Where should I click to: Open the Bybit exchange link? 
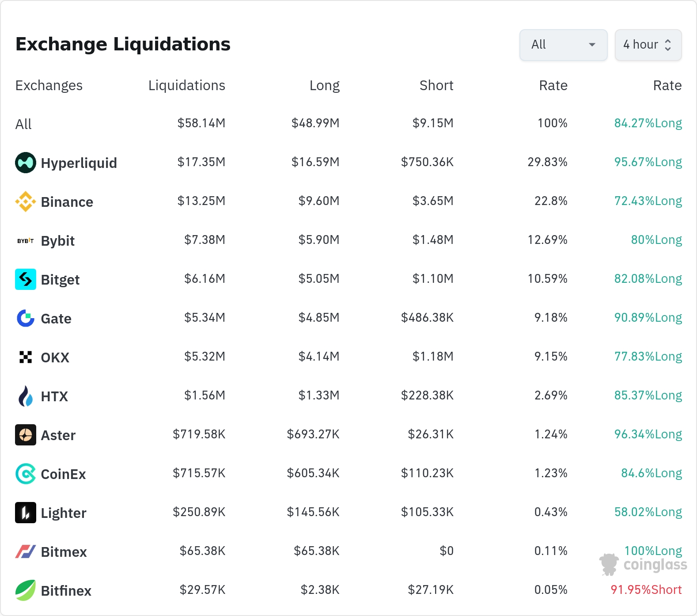(x=57, y=241)
